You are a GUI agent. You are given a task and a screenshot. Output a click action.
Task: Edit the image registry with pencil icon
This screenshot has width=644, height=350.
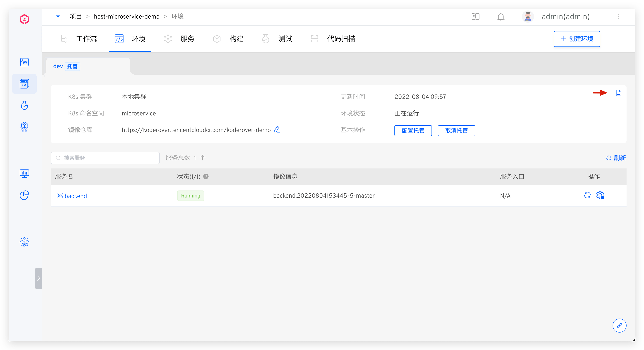point(277,129)
